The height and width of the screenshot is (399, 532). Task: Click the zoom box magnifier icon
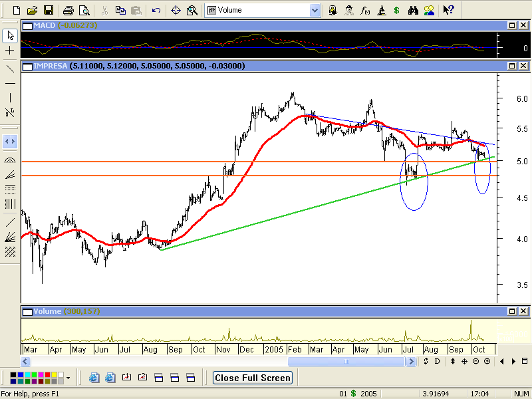(x=192, y=11)
